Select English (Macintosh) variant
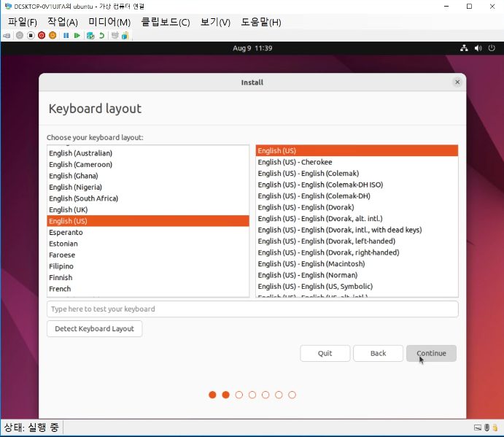This screenshot has width=504, height=437. (x=357, y=263)
